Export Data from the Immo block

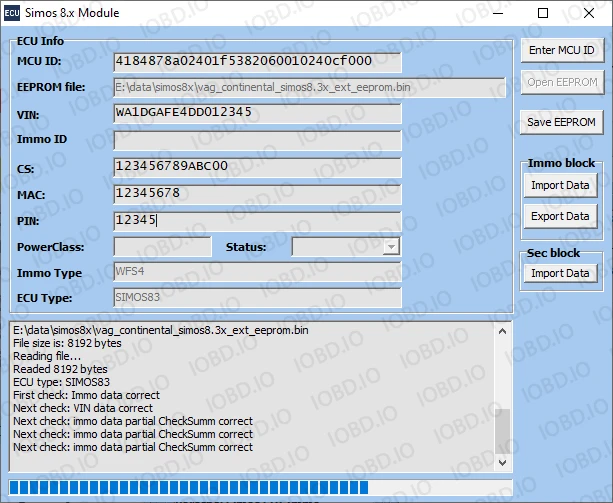[x=560, y=216]
